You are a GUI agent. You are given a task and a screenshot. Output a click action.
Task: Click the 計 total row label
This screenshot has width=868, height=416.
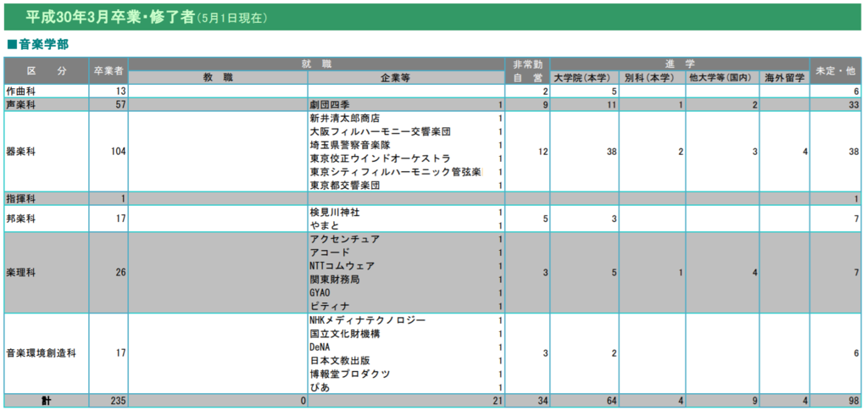click(x=47, y=401)
